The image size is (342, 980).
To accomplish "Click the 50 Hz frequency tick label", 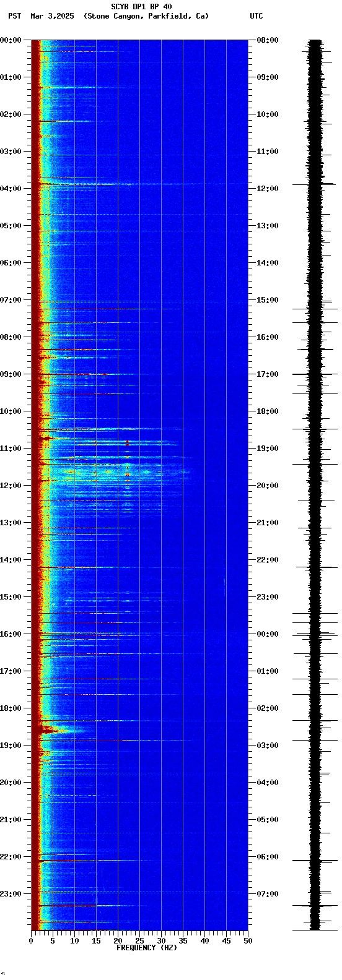I will 248,941.
